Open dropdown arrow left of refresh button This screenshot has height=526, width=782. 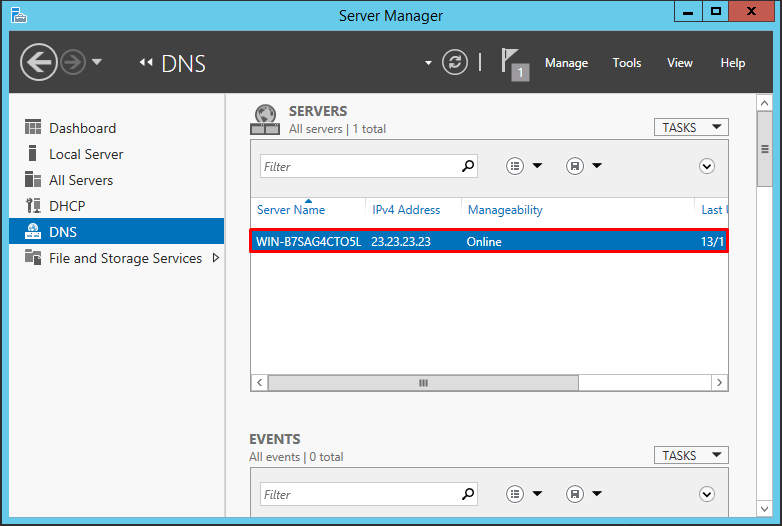click(x=428, y=63)
